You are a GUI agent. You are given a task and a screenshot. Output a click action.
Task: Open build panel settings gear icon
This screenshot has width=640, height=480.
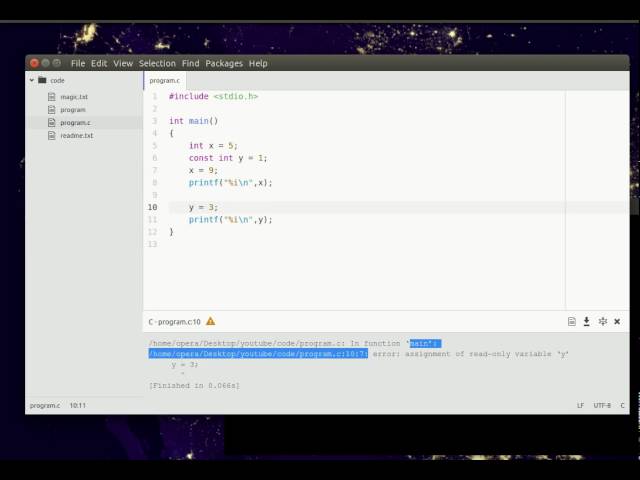click(x=602, y=322)
